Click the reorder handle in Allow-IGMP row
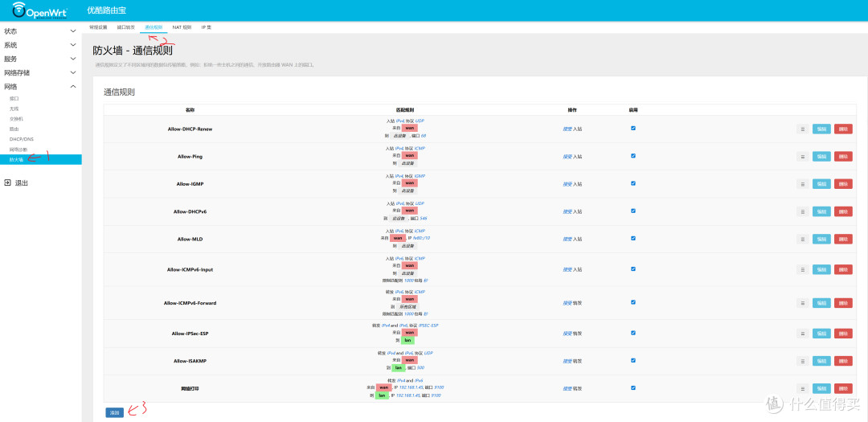This screenshot has width=868, height=422. 802,184
